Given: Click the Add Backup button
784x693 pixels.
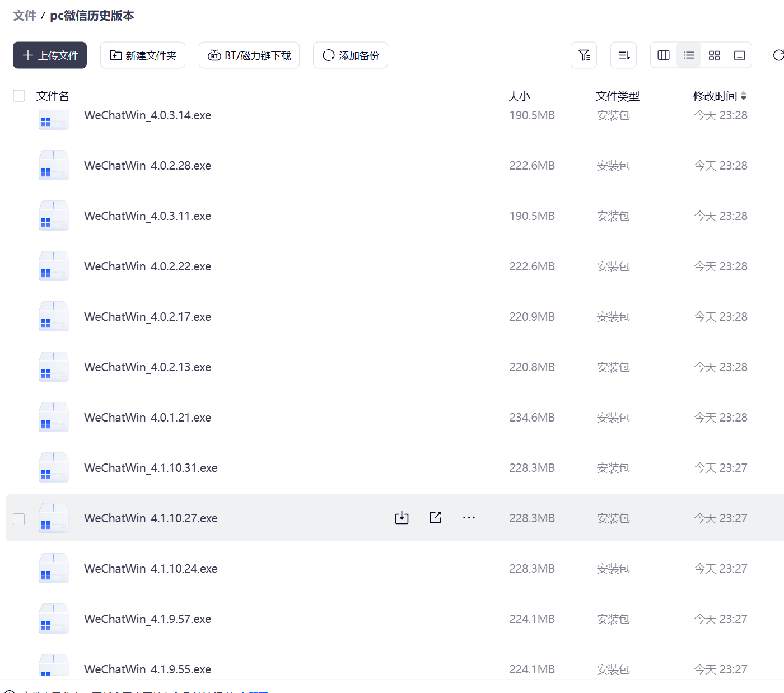Looking at the screenshot, I should [351, 55].
